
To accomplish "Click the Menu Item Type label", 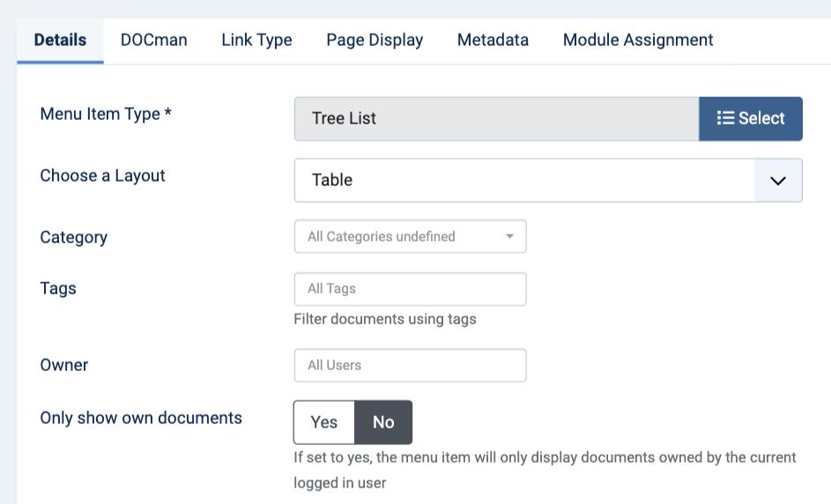I will click(x=106, y=114).
